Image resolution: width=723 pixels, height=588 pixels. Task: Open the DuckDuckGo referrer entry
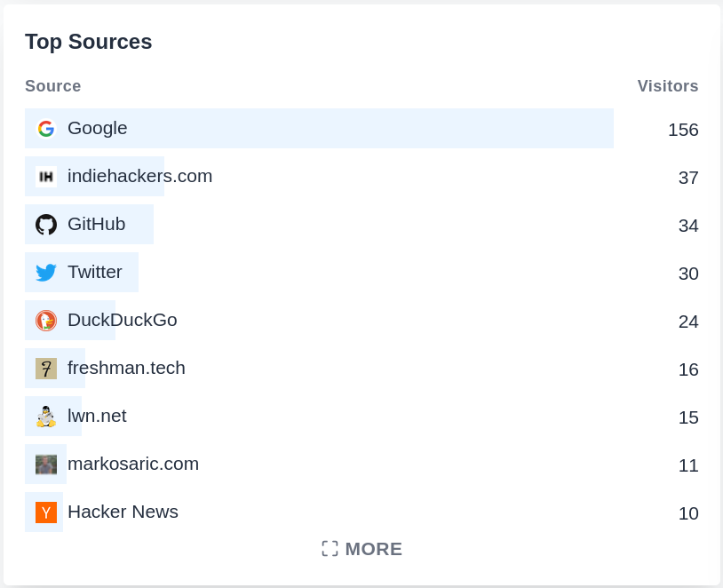(122, 320)
